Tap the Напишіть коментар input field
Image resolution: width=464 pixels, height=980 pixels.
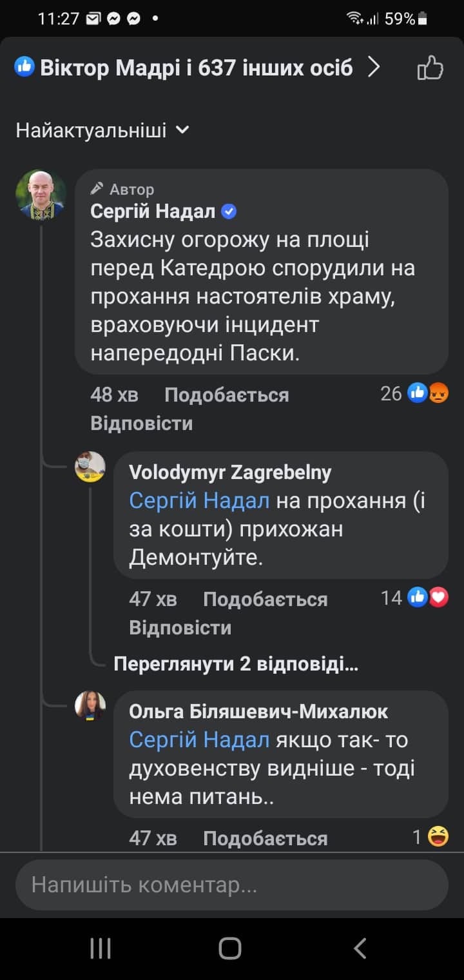click(x=232, y=886)
